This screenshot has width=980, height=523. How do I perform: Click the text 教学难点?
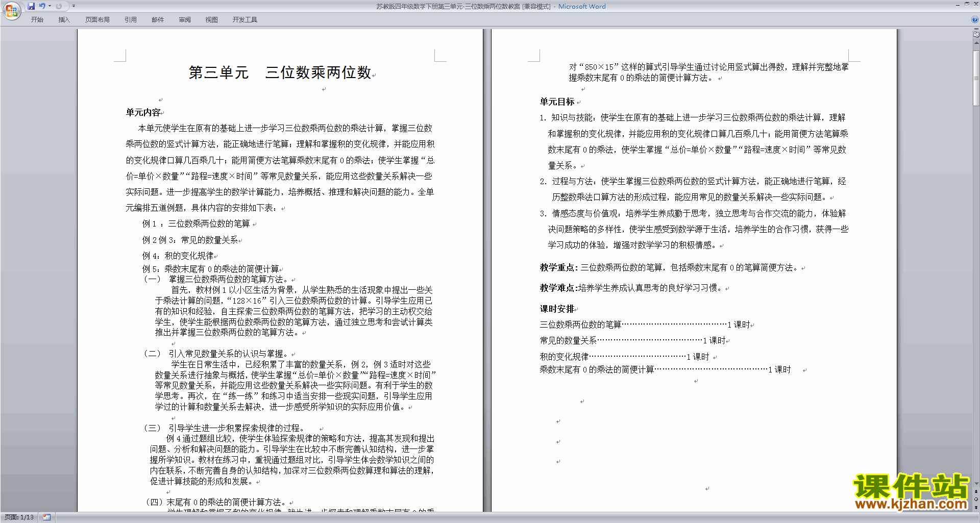(557, 288)
